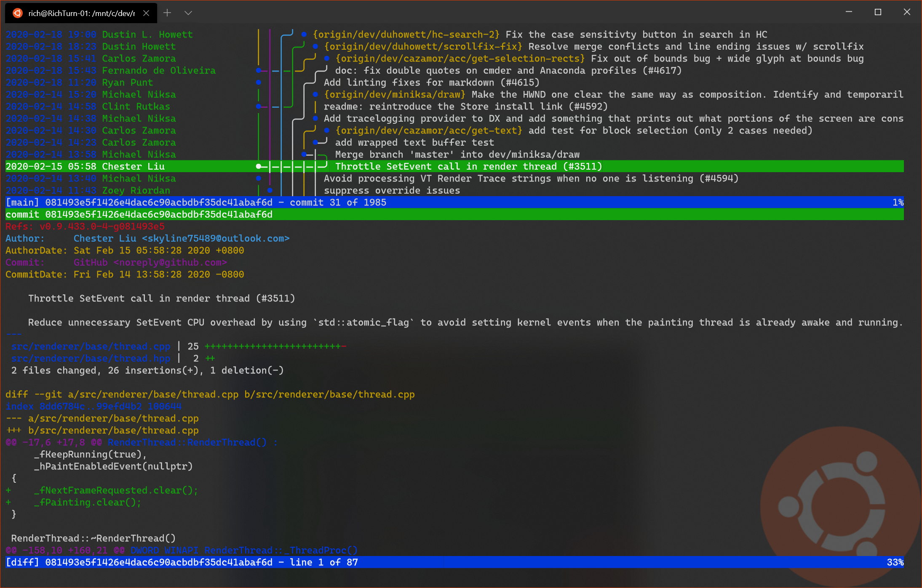Select the 'suppress override issues' commit line
This screenshot has height=588, width=922.
click(392, 191)
